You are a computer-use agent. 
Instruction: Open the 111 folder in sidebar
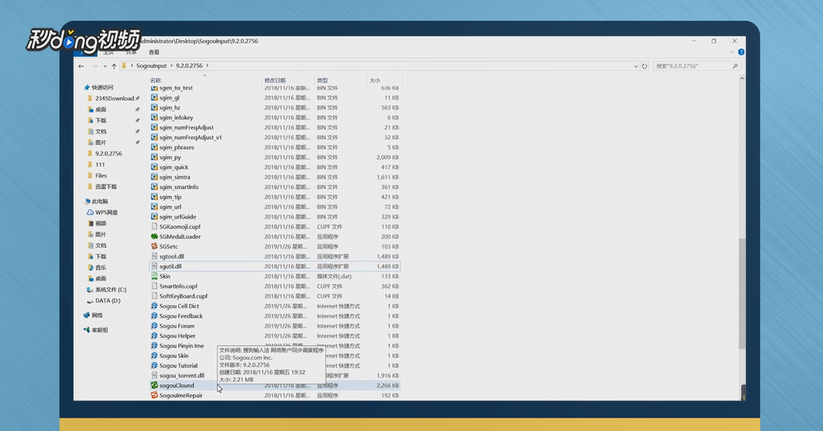click(x=96, y=165)
